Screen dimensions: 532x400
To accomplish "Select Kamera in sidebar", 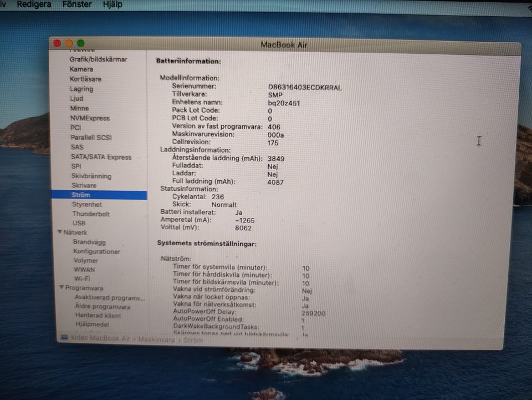I will click(81, 69).
